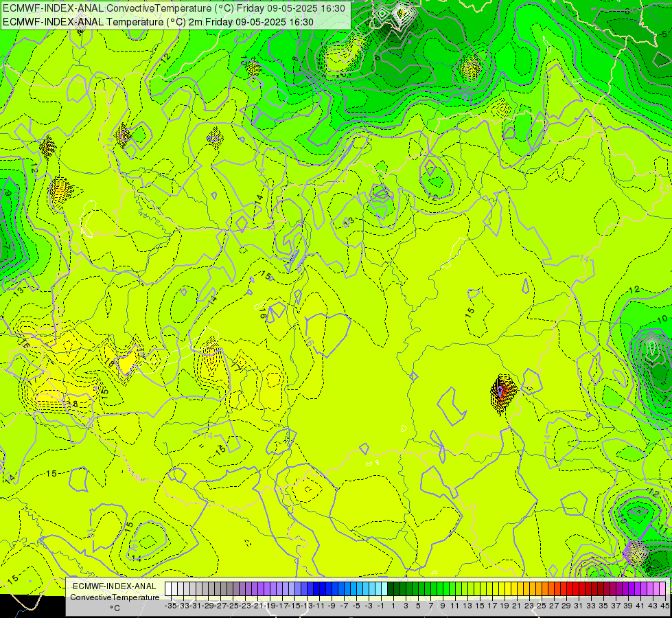Screen dimensions: 672x618
Task: Select the purple swatch above -21
Action: [255, 589]
